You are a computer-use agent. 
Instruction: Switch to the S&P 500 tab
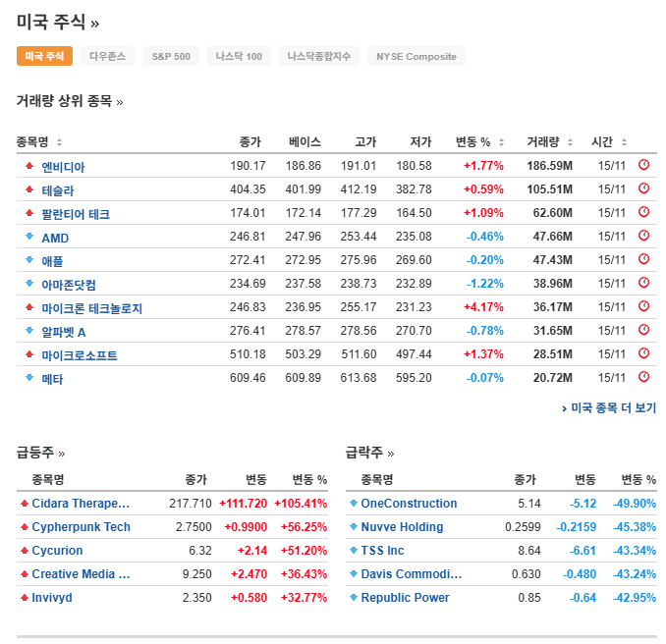point(171,56)
